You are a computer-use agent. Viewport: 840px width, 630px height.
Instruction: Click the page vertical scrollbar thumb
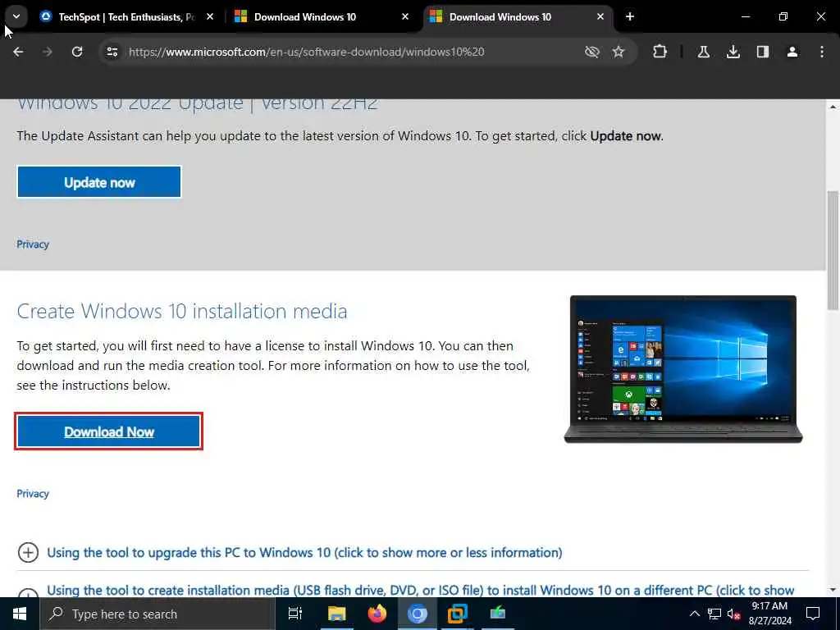coord(833,249)
